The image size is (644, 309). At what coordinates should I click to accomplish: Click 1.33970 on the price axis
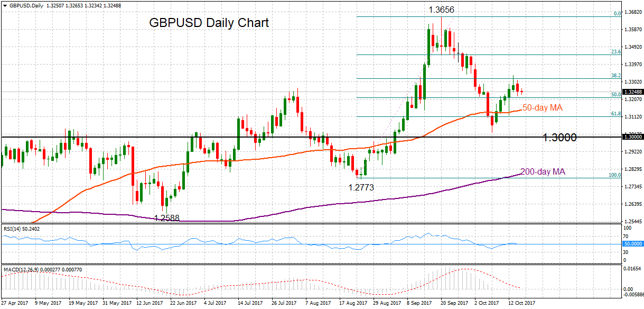(x=633, y=65)
